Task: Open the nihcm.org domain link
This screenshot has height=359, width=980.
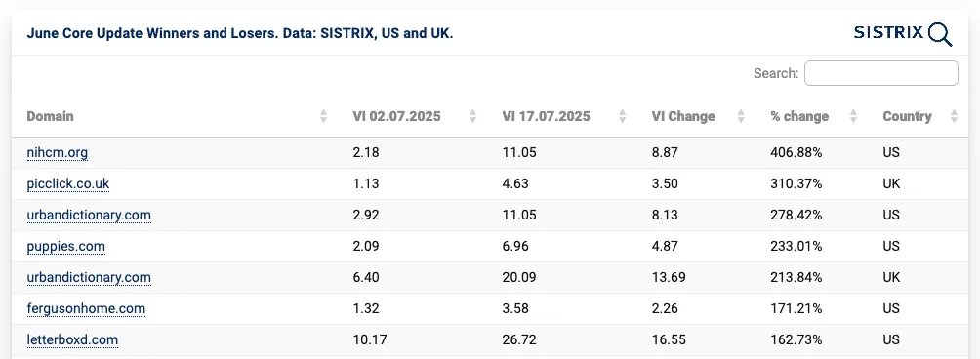Action: point(57,152)
